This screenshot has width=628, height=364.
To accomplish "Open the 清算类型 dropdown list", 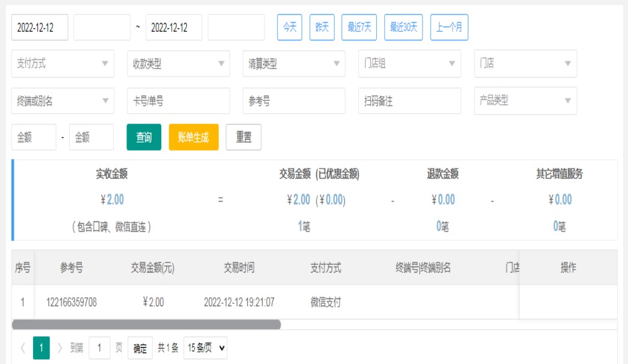I will pyautogui.click(x=294, y=64).
